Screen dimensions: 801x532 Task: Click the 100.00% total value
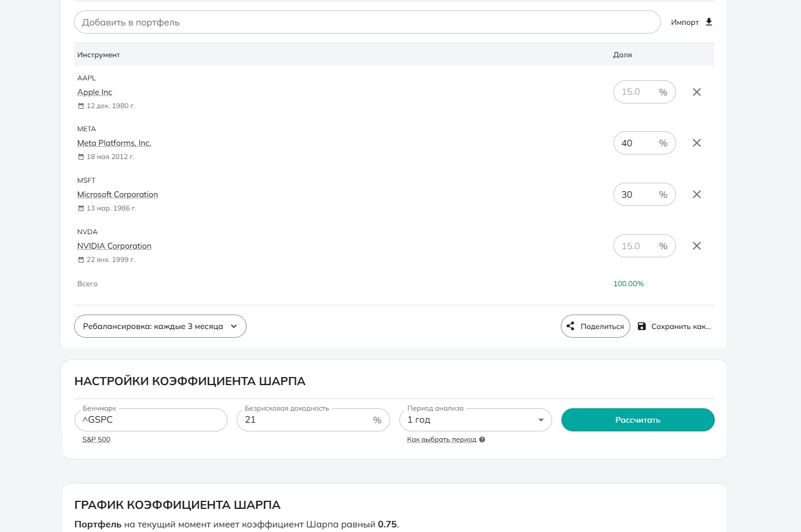[x=629, y=284]
